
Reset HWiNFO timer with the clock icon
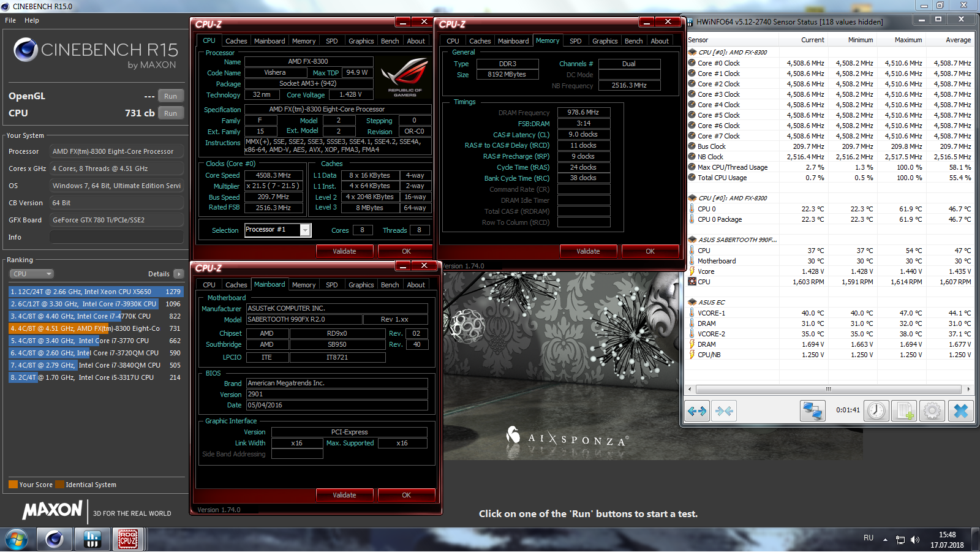pos(876,410)
